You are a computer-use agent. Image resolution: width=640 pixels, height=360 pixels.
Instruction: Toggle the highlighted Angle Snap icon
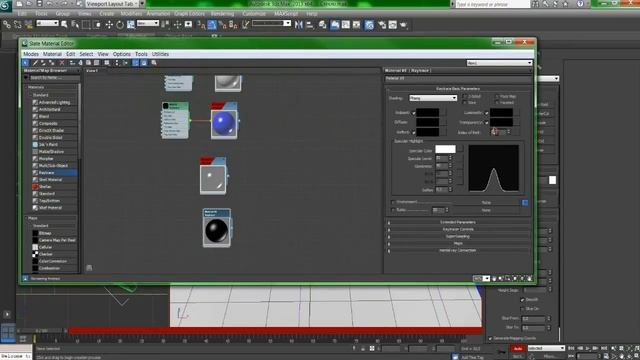click(x=212, y=25)
